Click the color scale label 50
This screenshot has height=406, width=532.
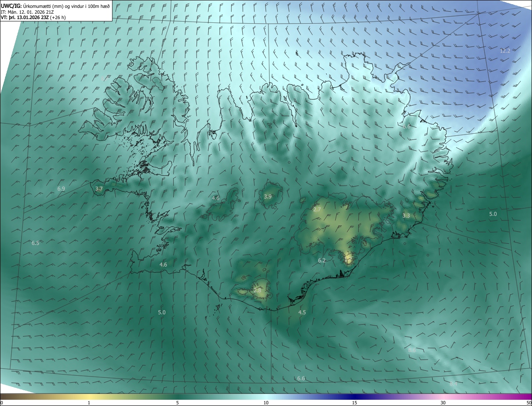[528, 403]
